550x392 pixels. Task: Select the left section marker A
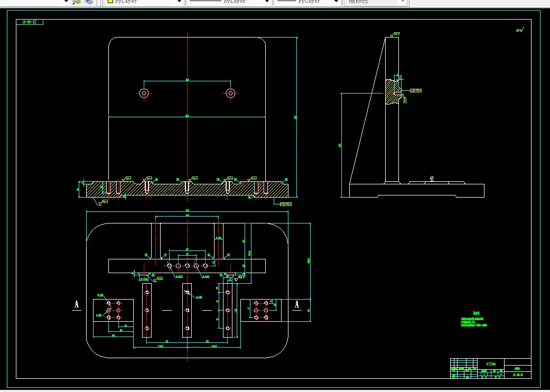pyautogui.click(x=77, y=305)
